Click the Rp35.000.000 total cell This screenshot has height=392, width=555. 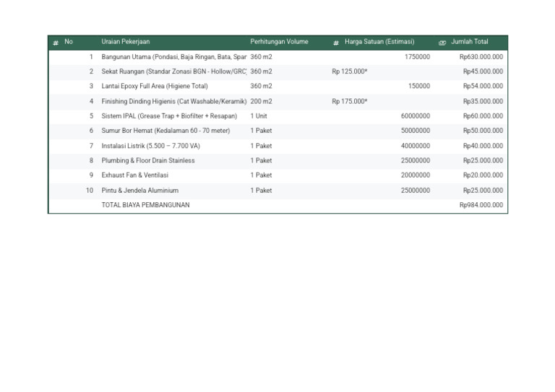point(483,102)
